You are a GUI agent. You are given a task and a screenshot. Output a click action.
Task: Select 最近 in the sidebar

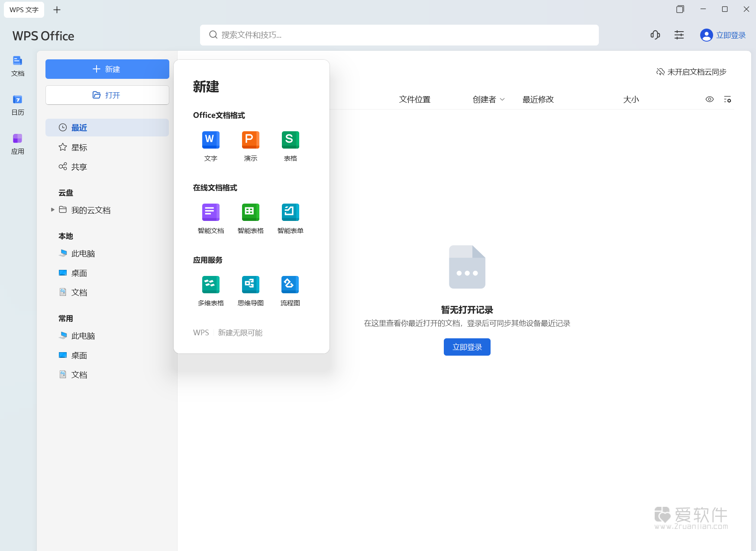point(107,128)
